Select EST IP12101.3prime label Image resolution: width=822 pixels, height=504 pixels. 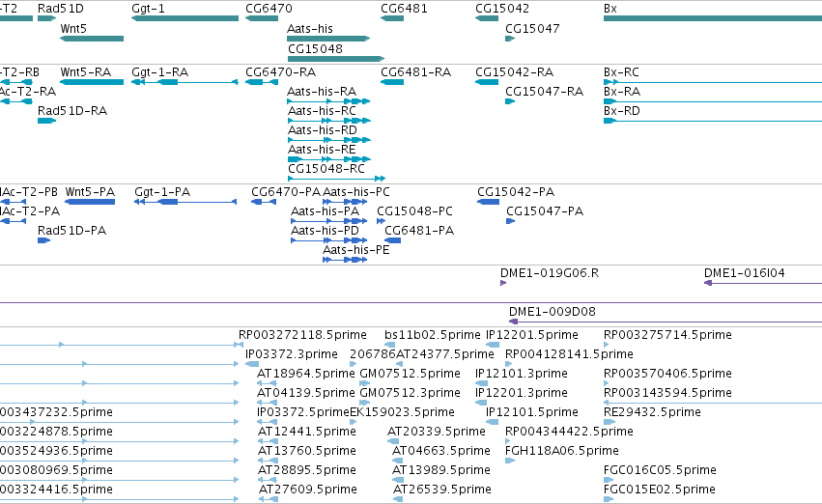(x=522, y=374)
